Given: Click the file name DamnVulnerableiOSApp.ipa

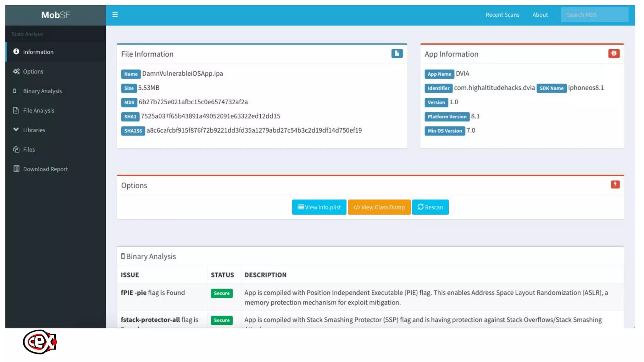Looking at the screenshot, I should pos(182,74).
